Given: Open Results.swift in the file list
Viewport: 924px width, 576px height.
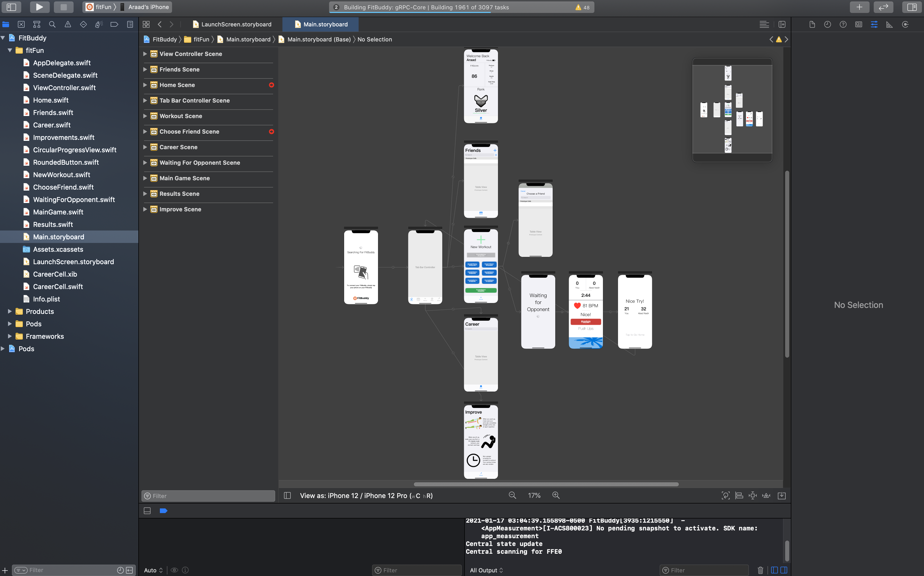Looking at the screenshot, I should point(53,224).
